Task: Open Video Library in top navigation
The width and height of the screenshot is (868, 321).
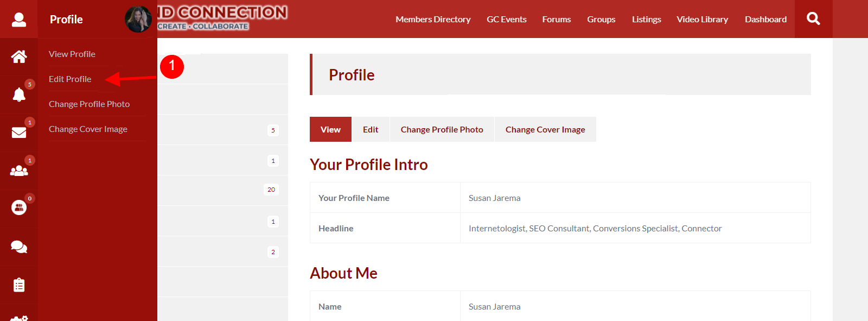Action: click(702, 19)
